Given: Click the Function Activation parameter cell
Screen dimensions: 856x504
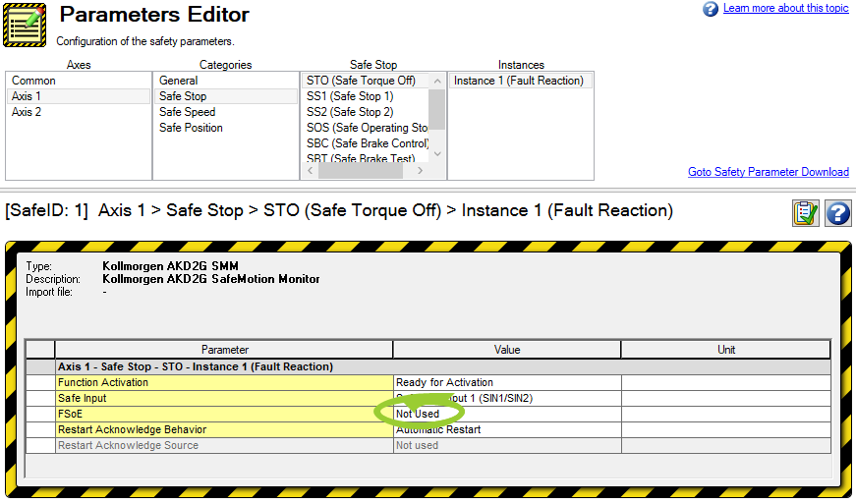Looking at the screenshot, I should click(x=224, y=383).
